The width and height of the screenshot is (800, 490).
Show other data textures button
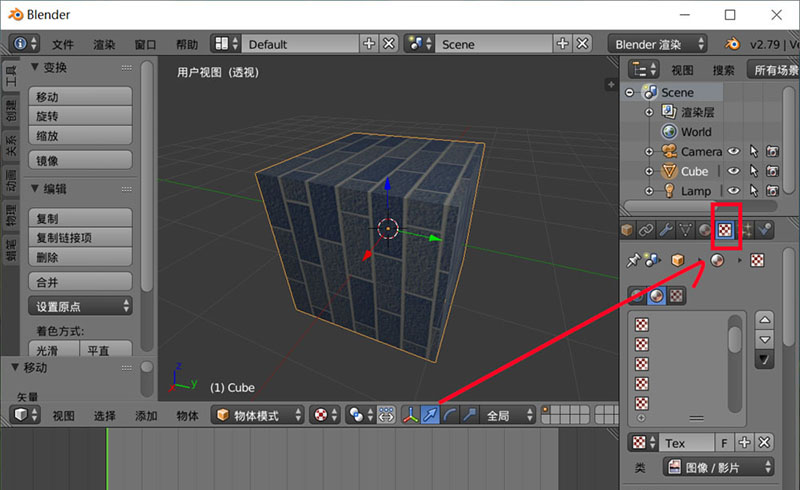coord(677,296)
